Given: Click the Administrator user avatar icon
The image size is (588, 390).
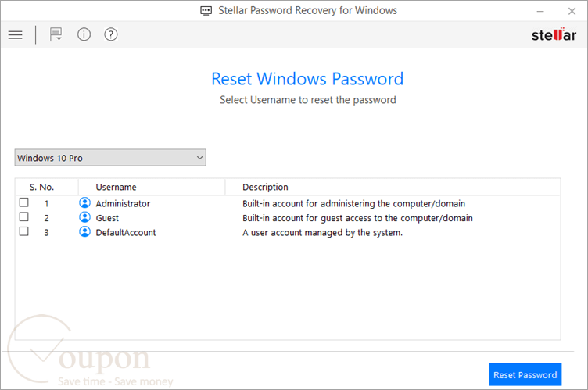Looking at the screenshot, I should click(x=84, y=203).
